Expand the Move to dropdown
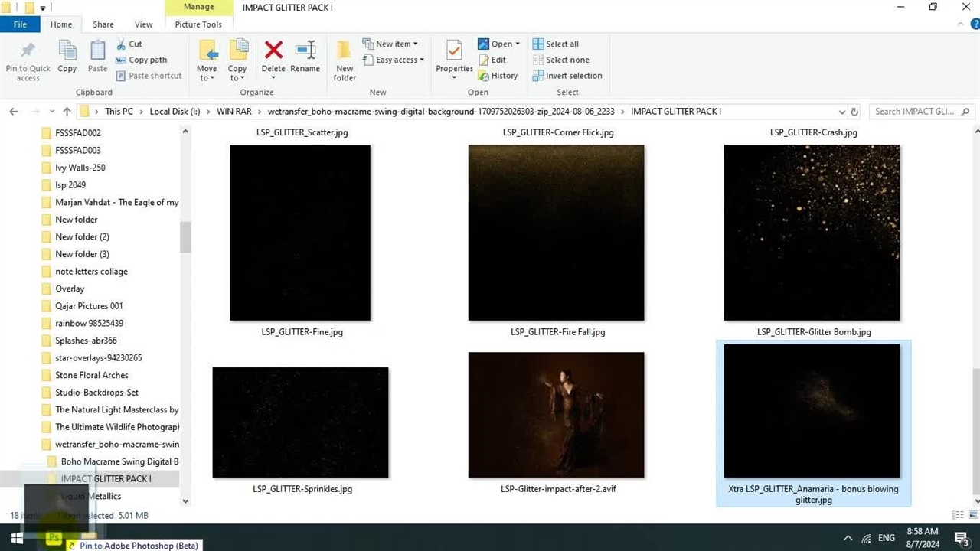The image size is (980, 551). (207, 73)
